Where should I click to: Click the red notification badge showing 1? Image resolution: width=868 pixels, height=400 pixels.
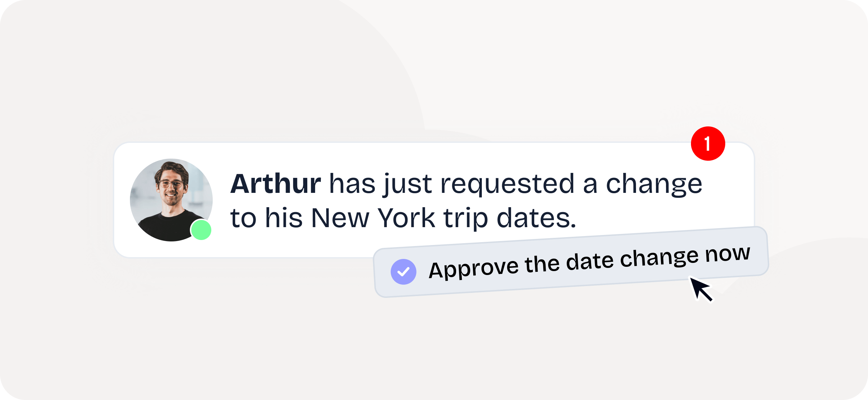[708, 144]
